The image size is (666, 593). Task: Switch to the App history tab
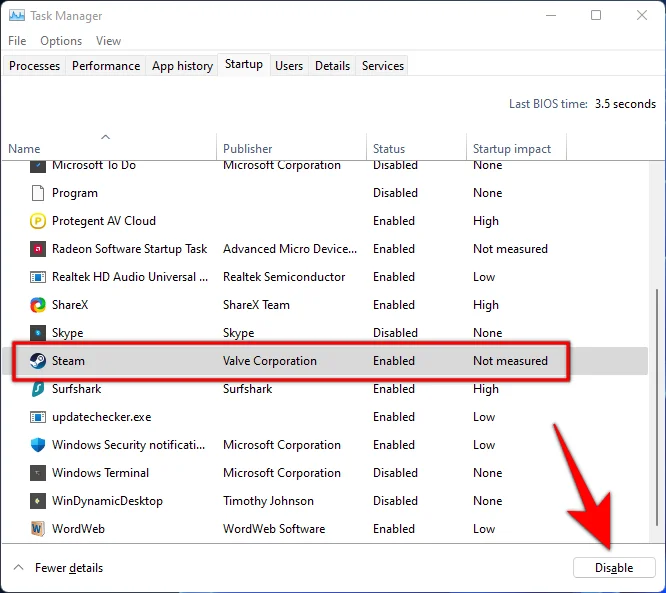(x=182, y=66)
